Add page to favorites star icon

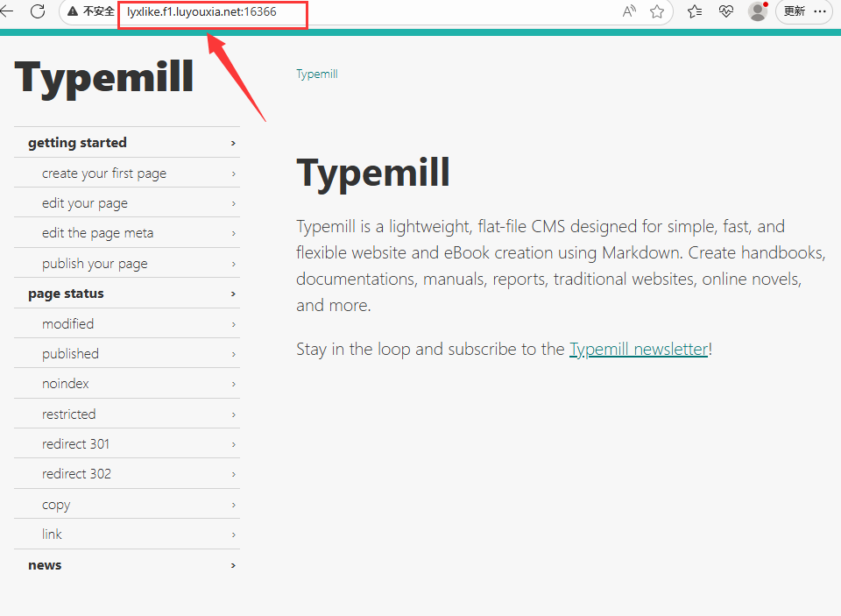click(x=657, y=11)
